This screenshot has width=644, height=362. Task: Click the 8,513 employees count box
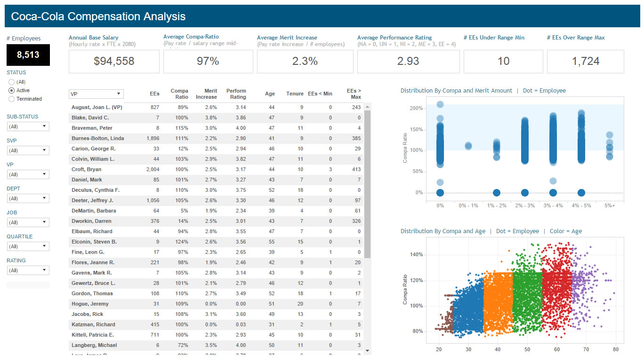coord(28,55)
